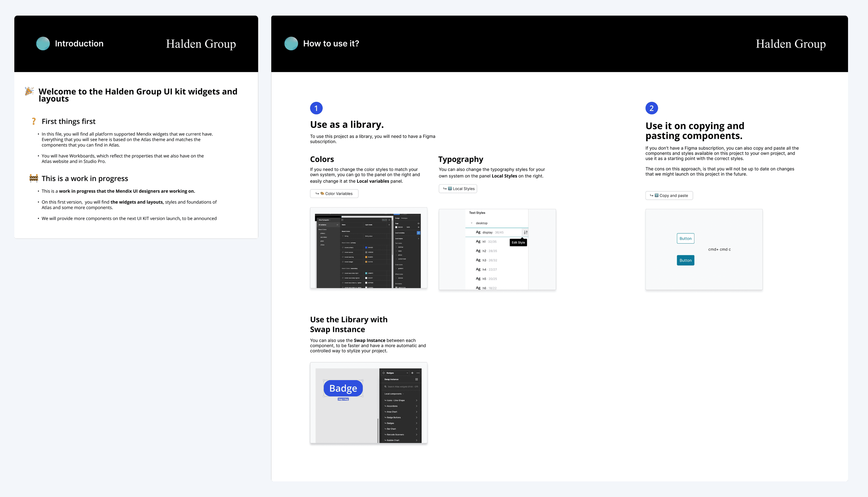Select the primary group under Brand Colors
868x497 pixels.
click(323, 234)
